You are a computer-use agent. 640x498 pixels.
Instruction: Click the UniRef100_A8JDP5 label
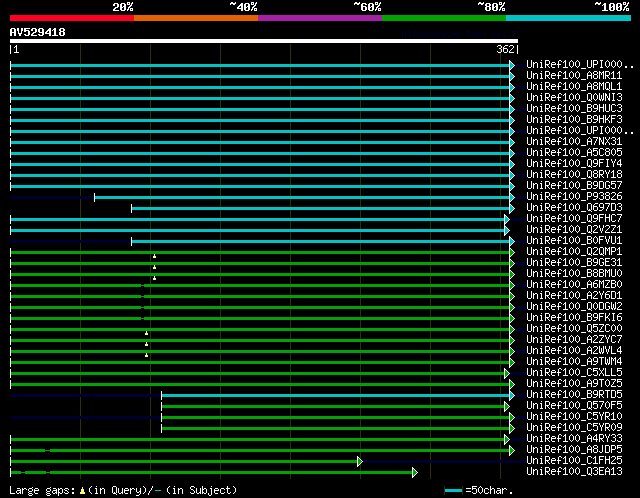pos(574,450)
